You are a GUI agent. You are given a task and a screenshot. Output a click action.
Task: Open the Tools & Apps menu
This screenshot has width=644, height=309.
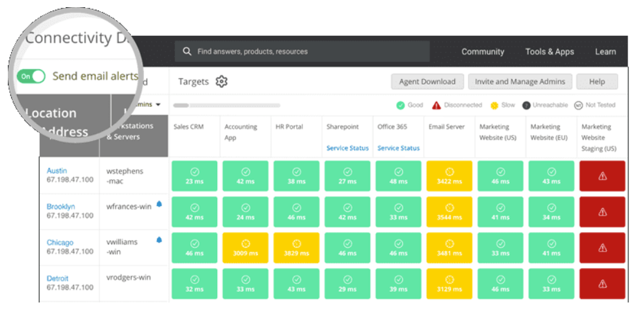pos(549,51)
